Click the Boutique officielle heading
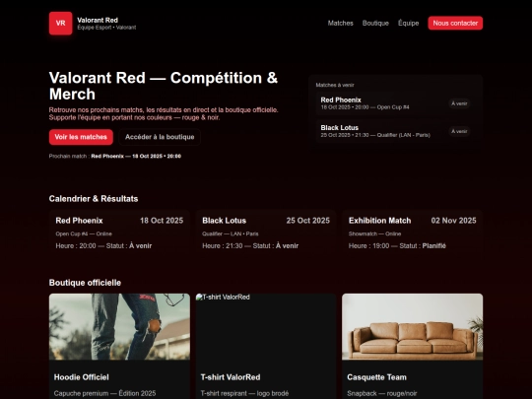The image size is (532, 399). [x=85, y=283]
